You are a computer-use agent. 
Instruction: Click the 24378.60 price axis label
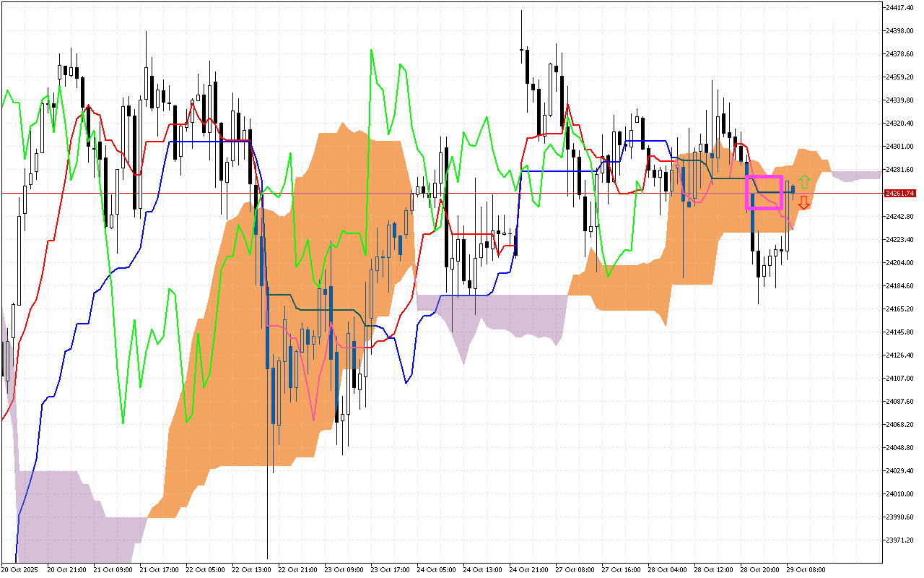click(x=902, y=54)
